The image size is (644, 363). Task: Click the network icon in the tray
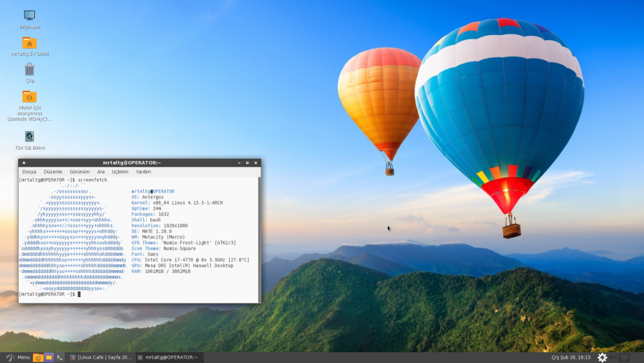pyautogui.click(x=625, y=357)
